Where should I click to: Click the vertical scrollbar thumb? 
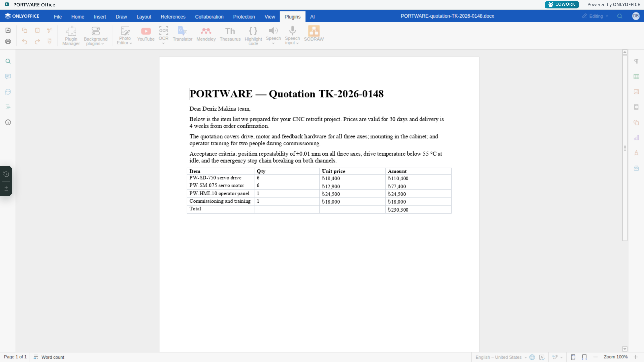pos(624,148)
